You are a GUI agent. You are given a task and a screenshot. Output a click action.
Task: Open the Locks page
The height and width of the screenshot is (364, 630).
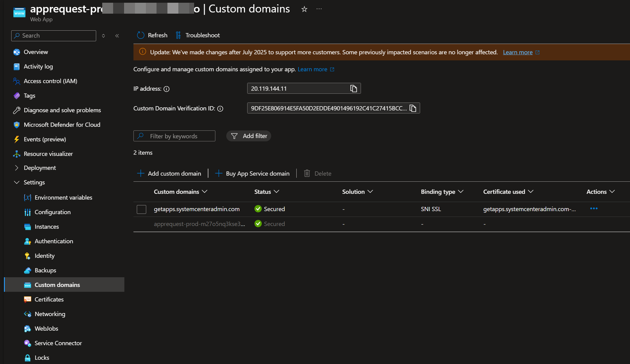coord(42,358)
